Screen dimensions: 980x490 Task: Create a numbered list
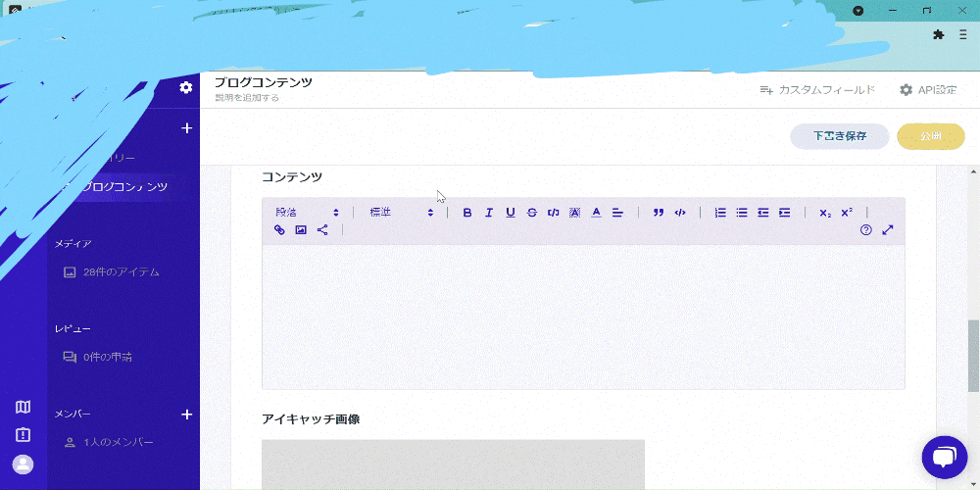point(720,213)
